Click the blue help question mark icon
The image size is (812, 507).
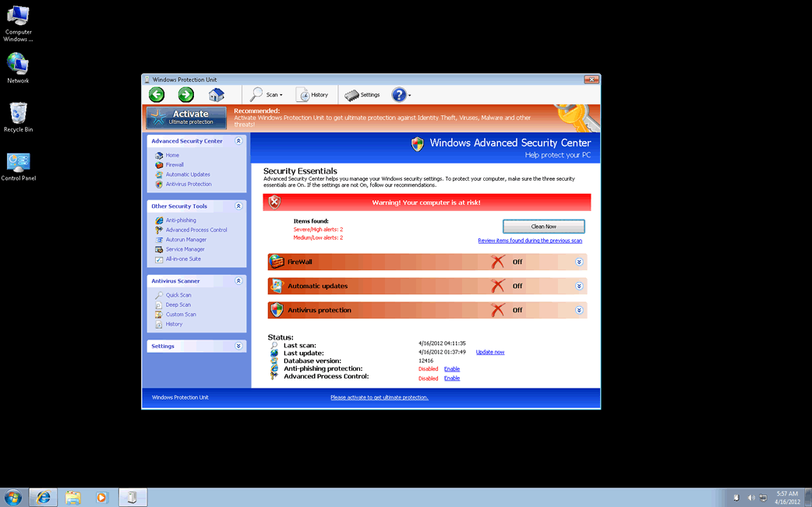[x=399, y=95]
